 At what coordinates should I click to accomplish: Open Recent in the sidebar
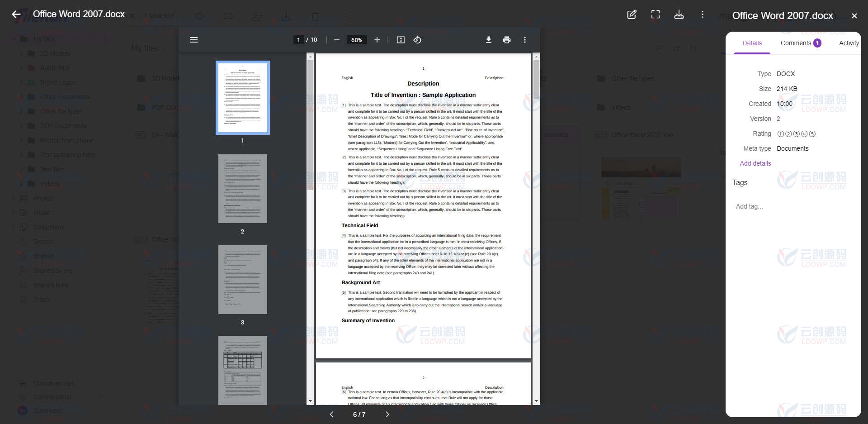coord(43,242)
